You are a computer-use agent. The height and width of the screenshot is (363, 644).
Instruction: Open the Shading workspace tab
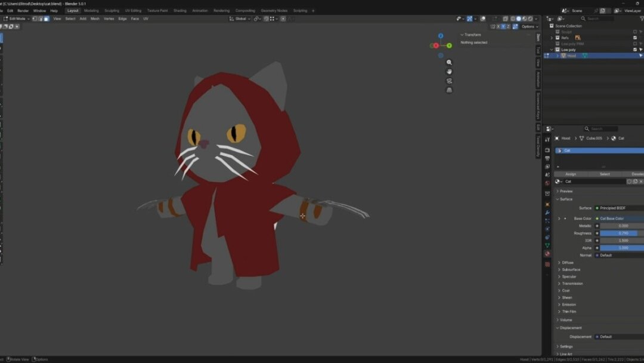point(179,11)
